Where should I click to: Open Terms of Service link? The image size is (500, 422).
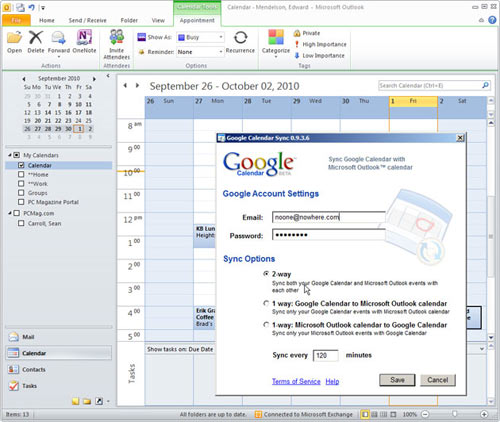pyautogui.click(x=296, y=381)
